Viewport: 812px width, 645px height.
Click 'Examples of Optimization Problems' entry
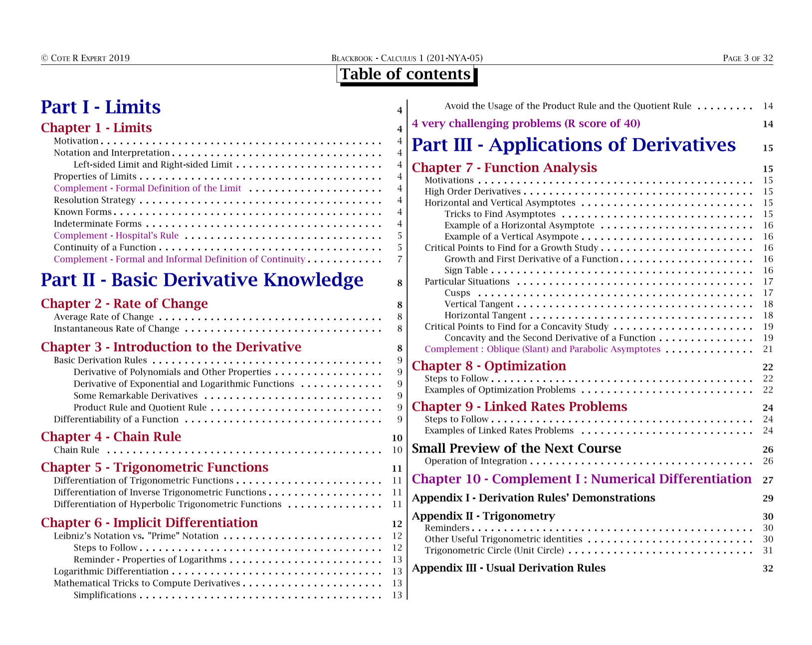pyautogui.click(x=500, y=390)
